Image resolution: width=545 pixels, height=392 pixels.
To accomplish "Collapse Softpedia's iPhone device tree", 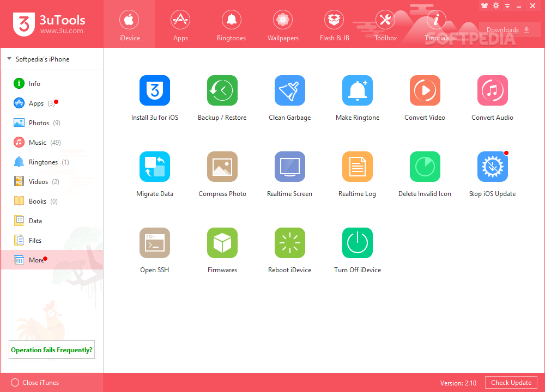I will pos(9,59).
